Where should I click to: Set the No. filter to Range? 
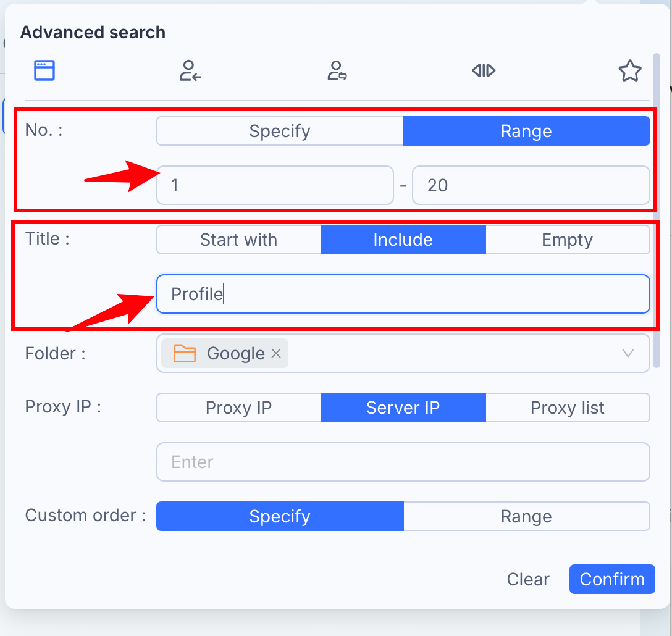point(526,131)
